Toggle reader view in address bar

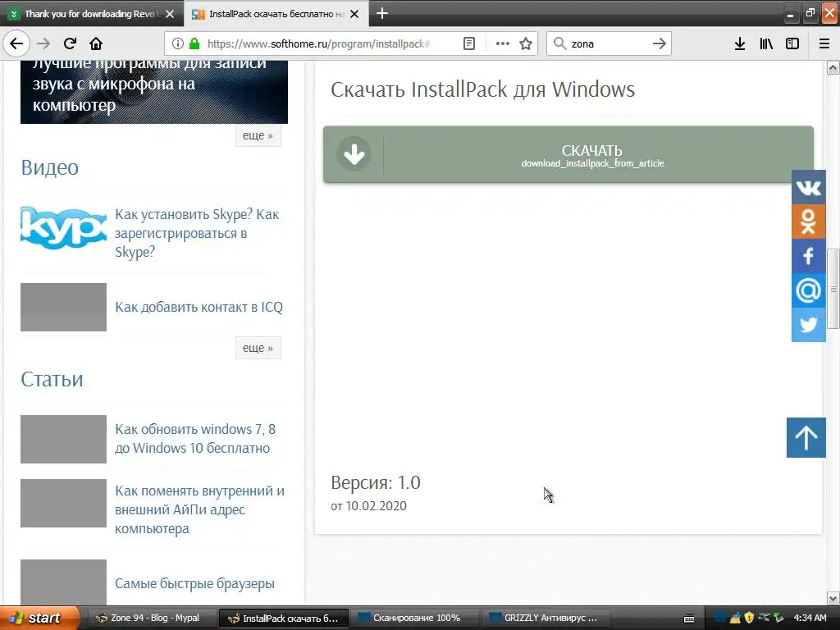coord(469,43)
